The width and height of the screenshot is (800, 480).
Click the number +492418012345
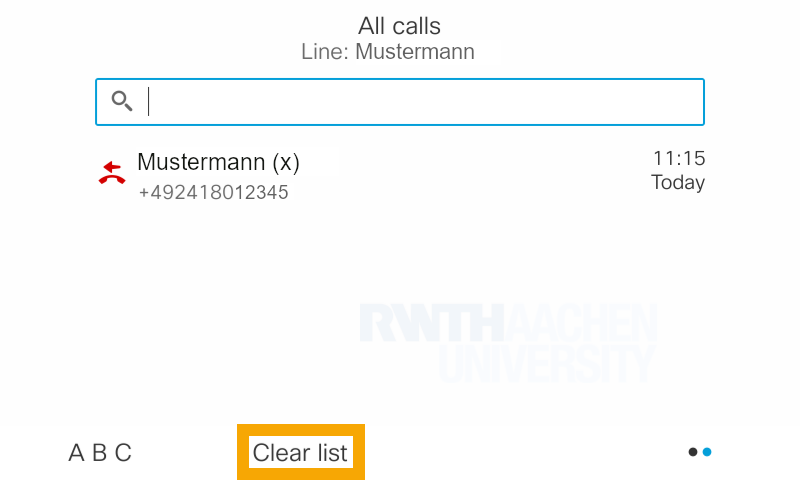[x=213, y=192]
